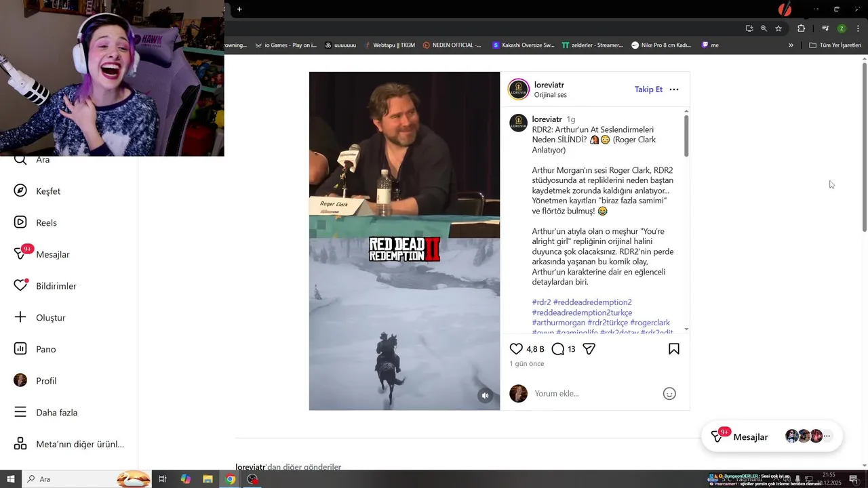Open post options three-dot menu

(674, 89)
